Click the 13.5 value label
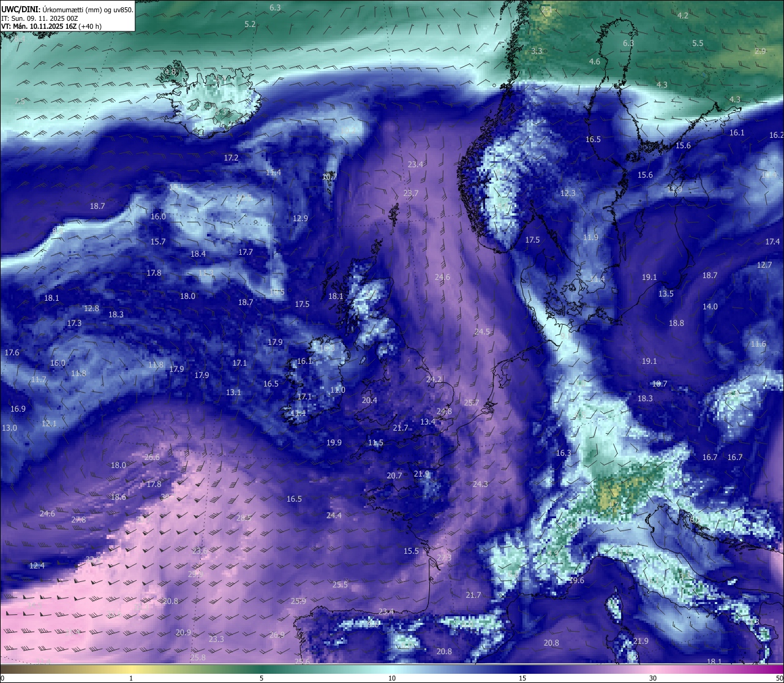784x683 pixels. point(666,293)
